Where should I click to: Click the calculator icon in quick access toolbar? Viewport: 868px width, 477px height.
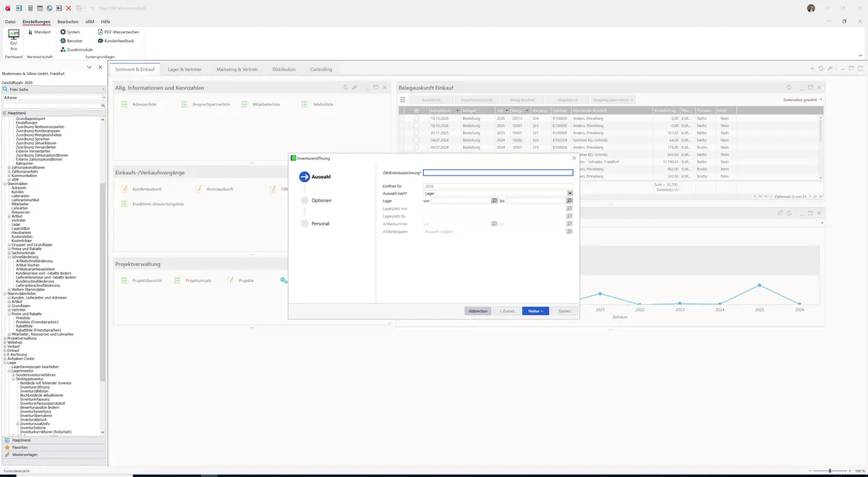[30, 8]
